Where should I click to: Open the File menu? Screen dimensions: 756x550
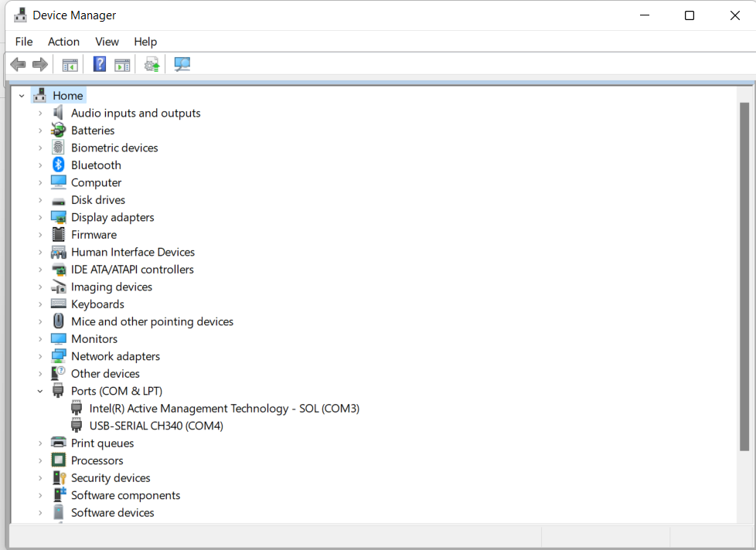coord(24,42)
